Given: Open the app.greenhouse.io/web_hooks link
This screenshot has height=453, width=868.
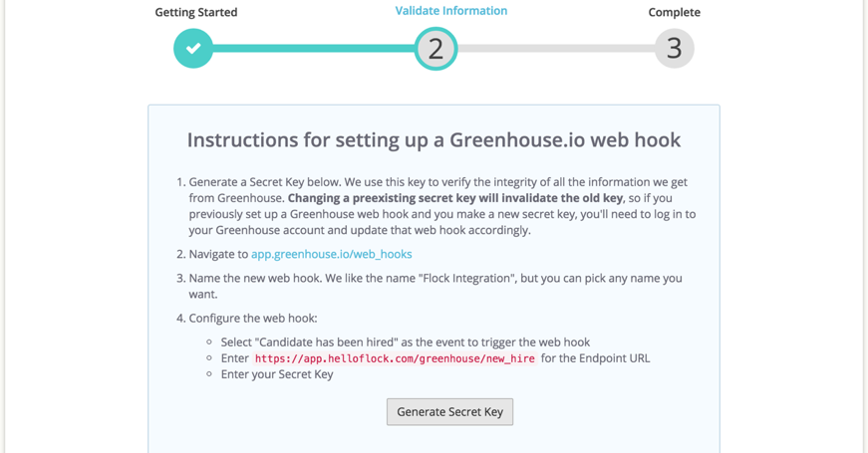Looking at the screenshot, I should click(x=332, y=254).
